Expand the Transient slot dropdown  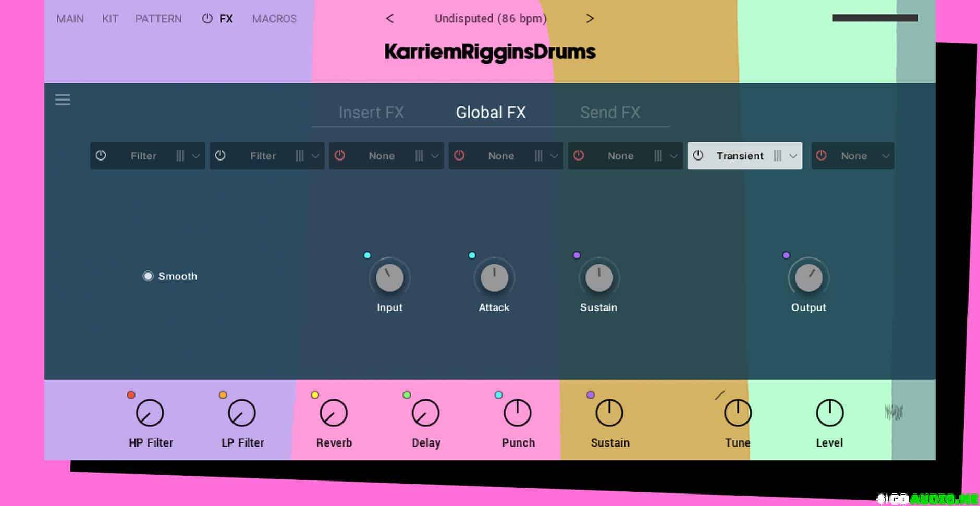793,156
